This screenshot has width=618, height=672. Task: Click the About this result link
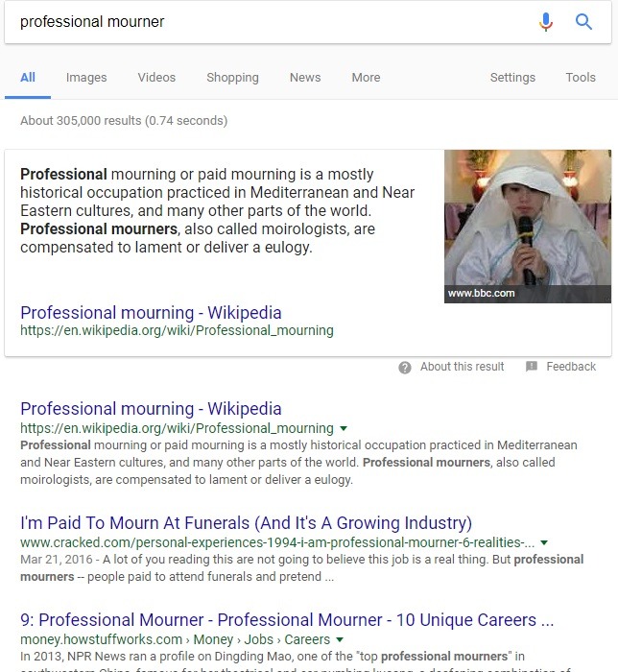click(x=462, y=367)
